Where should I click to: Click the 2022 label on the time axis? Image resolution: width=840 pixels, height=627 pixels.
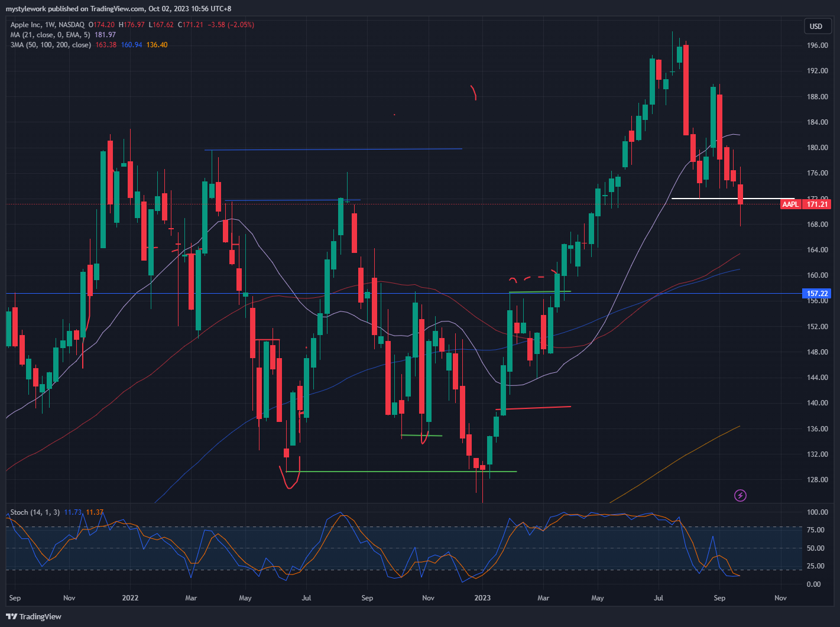(130, 598)
